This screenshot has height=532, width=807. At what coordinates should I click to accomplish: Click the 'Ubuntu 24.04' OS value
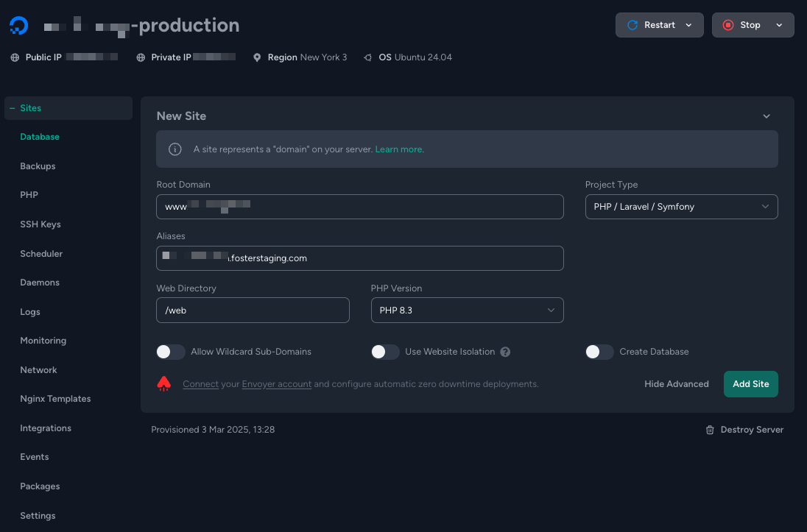pos(423,57)
